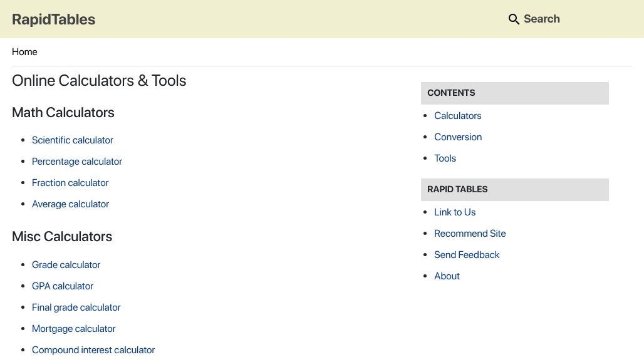Select Calculators in the Contents sidebar
This screenshot has height=362, width=644.
457,116
